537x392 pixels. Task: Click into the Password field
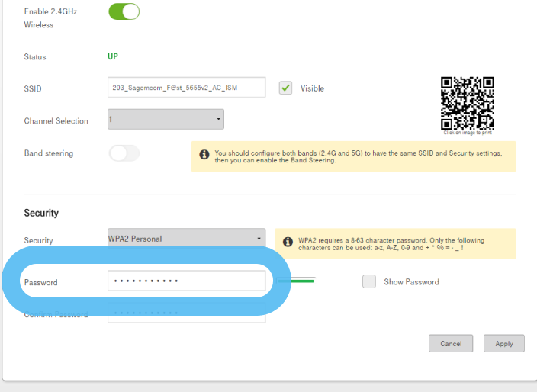[x=186, y=281]
